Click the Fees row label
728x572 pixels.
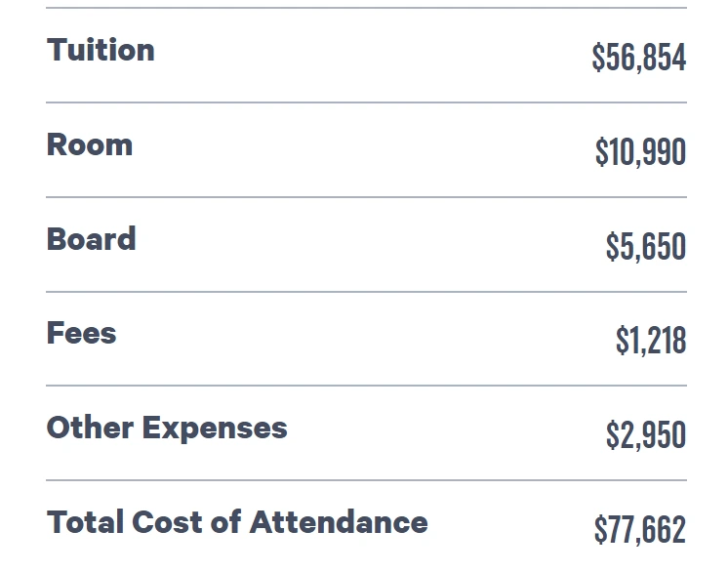pyautogui.click(x=81, y=334)
